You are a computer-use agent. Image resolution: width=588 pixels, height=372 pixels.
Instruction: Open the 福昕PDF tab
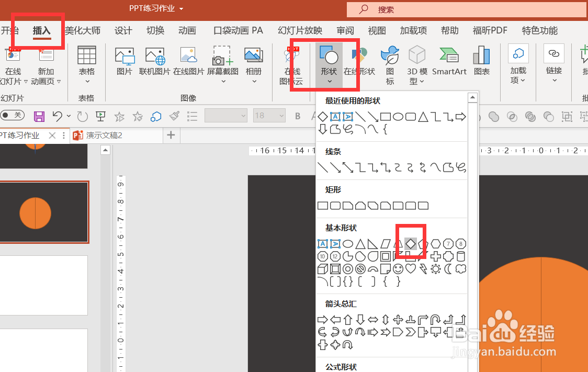[490, 30]
